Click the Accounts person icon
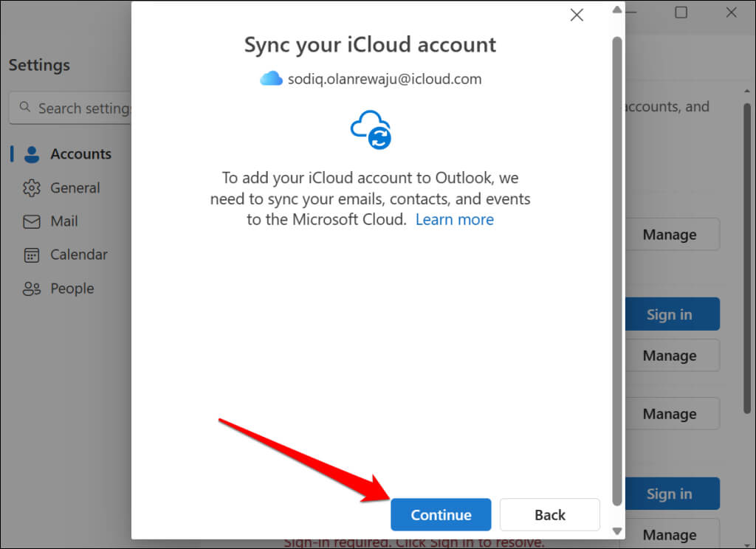This screenshot has height=549, width=756. [32, 154]
